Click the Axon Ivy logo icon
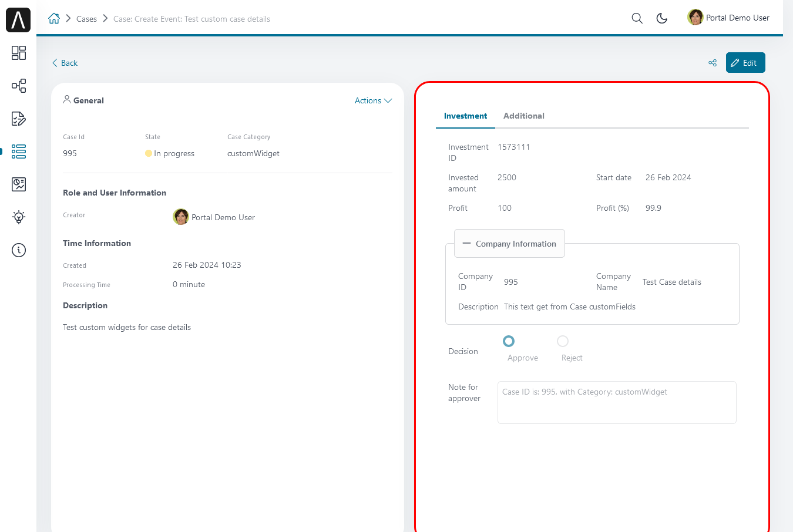 click(x=18, y=20)
